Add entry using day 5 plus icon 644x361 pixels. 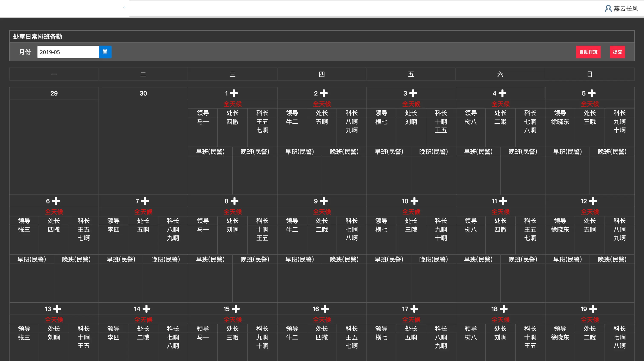(x=591, y=93)
